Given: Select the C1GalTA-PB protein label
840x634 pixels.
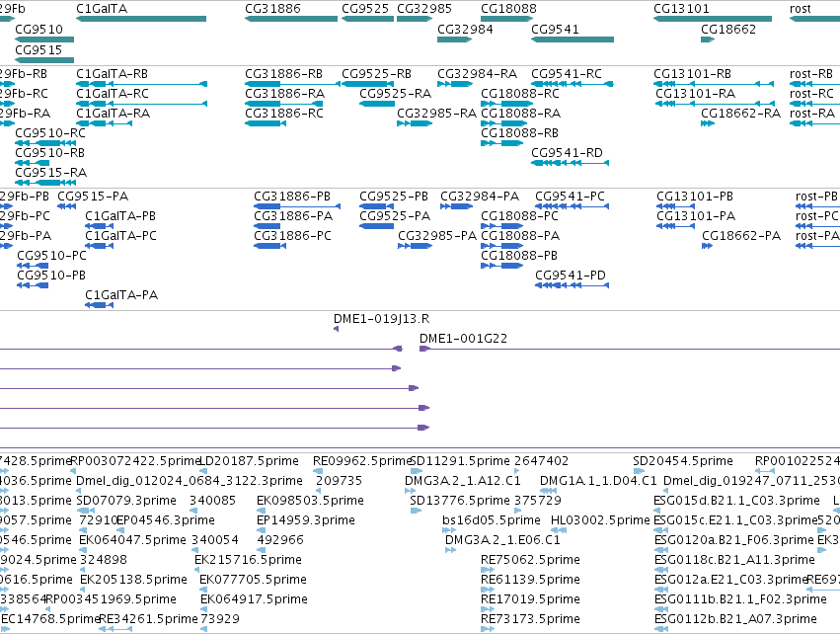Looking at the screenshot, I should [x=120, y=216].
